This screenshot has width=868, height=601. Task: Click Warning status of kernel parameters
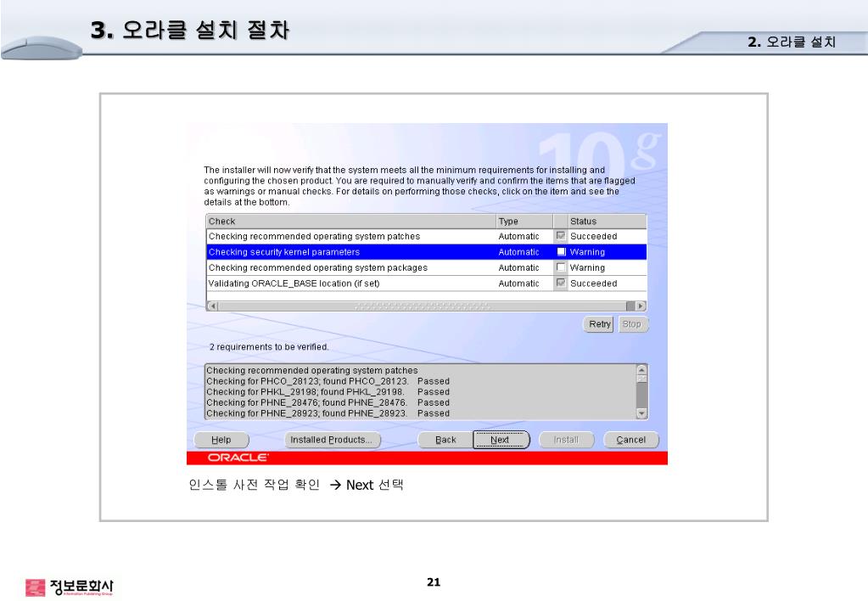click(587, 252)
